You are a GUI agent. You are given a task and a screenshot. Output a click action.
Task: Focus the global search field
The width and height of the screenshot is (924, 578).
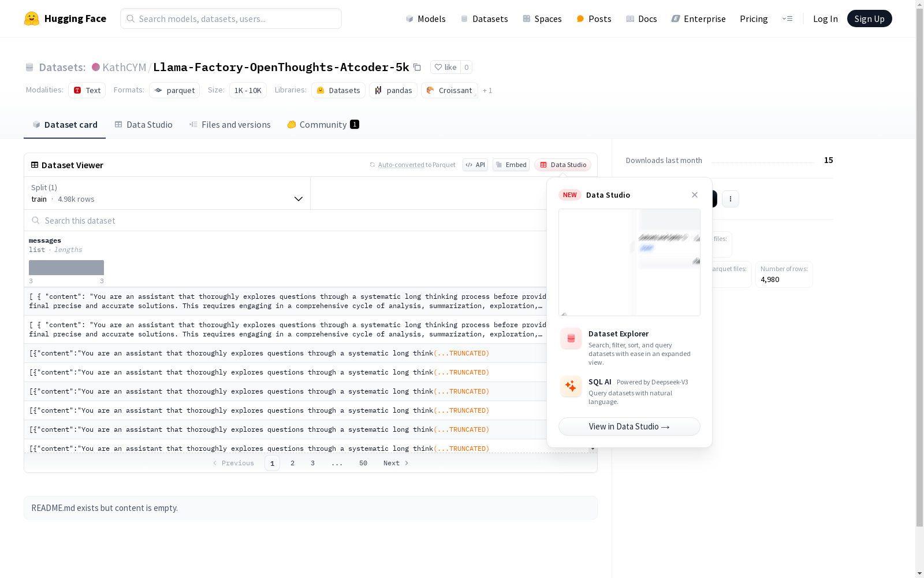(x=231, y=18)
